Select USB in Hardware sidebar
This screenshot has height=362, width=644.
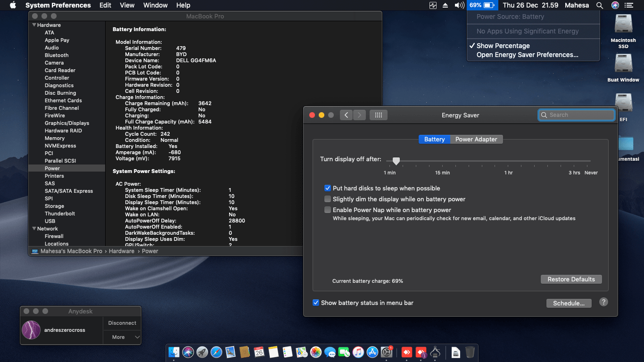50,221
